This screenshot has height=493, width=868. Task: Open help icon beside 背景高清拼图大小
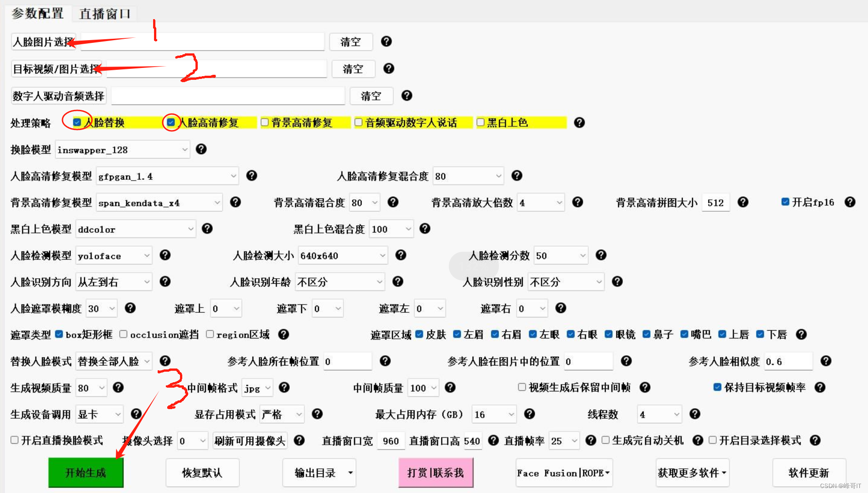click(743, 202)
